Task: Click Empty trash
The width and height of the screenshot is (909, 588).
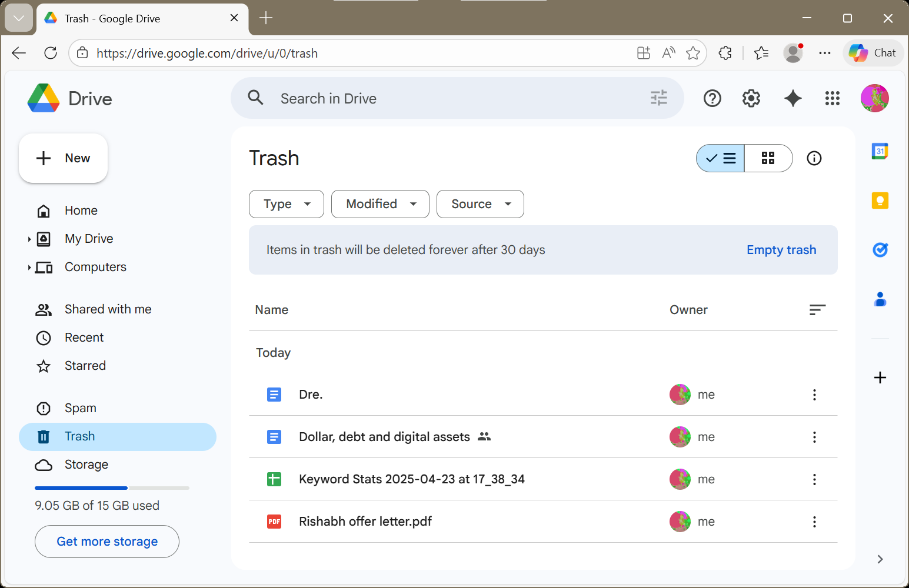Action: pos(781,250)
